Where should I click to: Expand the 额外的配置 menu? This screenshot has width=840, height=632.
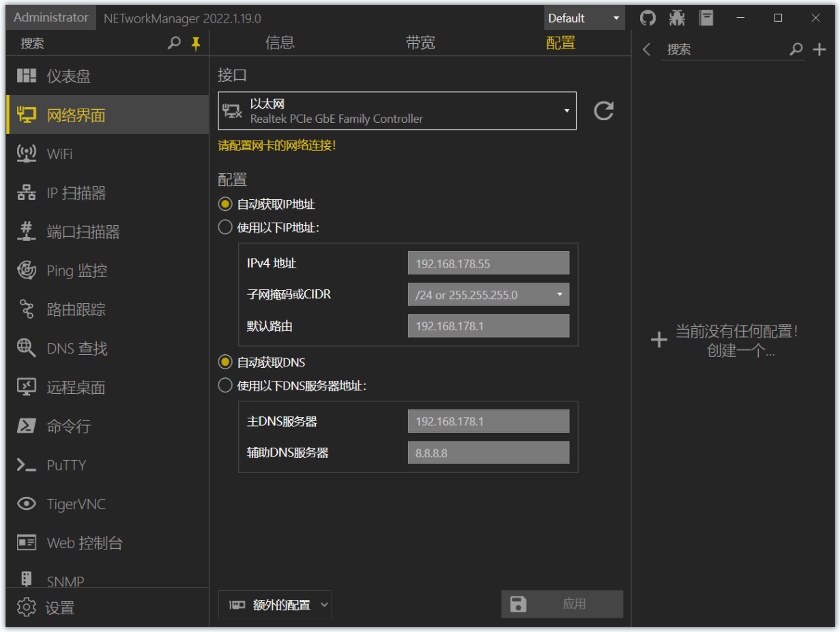click(x=274, y=605)
